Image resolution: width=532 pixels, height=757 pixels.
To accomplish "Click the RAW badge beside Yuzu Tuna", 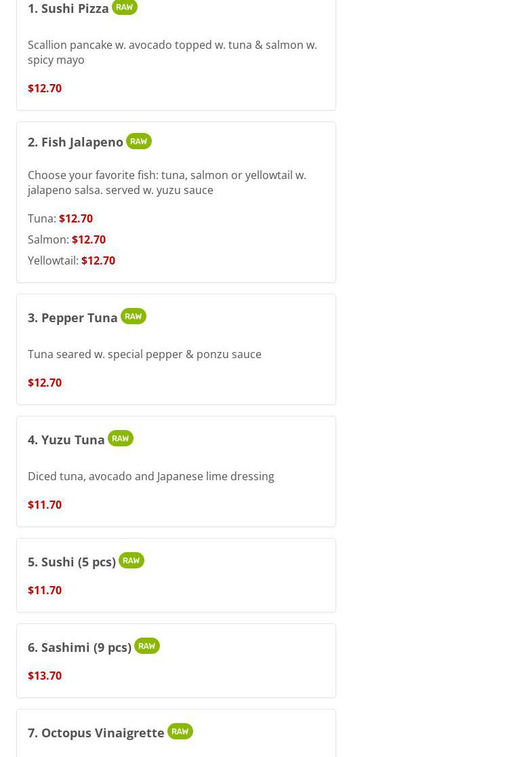I will point(120,438).
